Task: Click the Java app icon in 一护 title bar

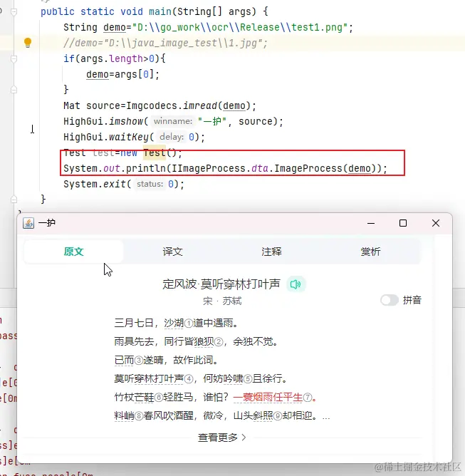Action: 28,223
